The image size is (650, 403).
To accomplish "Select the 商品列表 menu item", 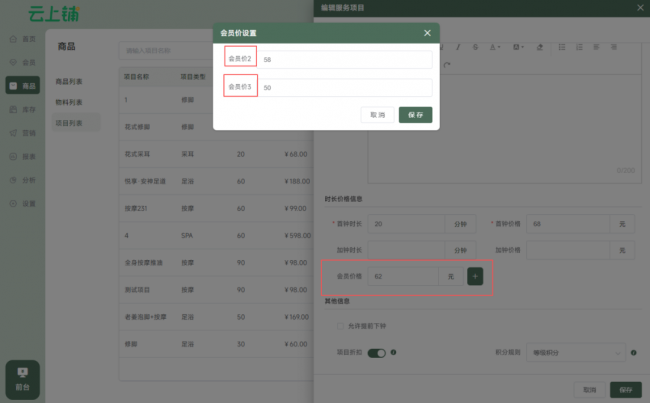I will pyautogui.click(x=69, y=81).
